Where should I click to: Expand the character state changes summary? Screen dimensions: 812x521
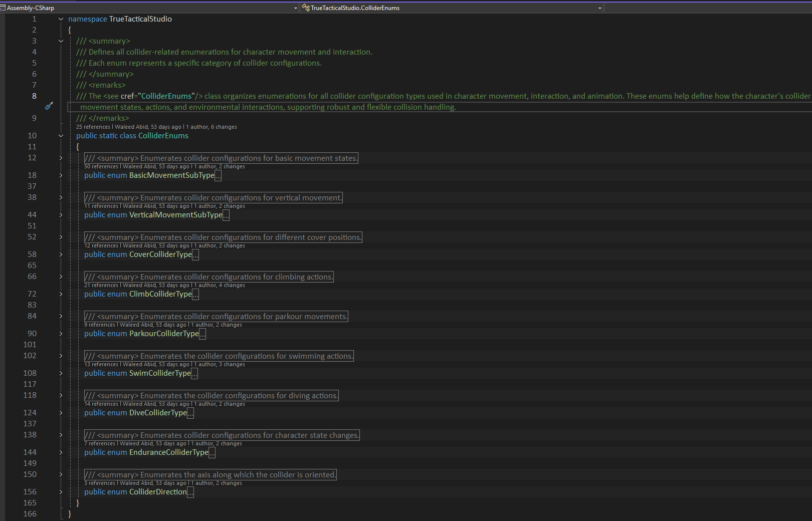(61, 435)
